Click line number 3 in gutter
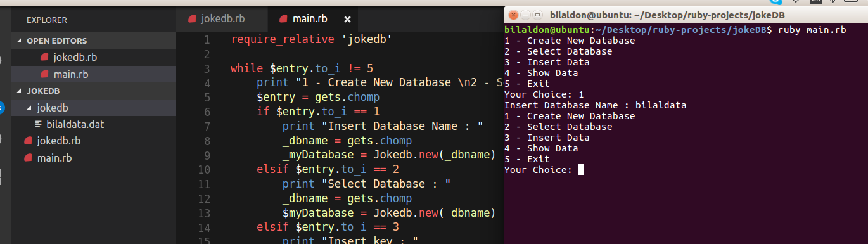 tap(206, 68)
